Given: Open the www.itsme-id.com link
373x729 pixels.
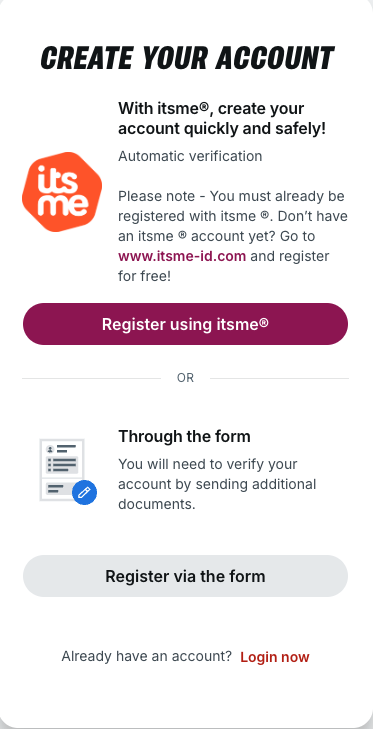Looking at the screenshot, I should pyautogui.click(x=182, y=256).
